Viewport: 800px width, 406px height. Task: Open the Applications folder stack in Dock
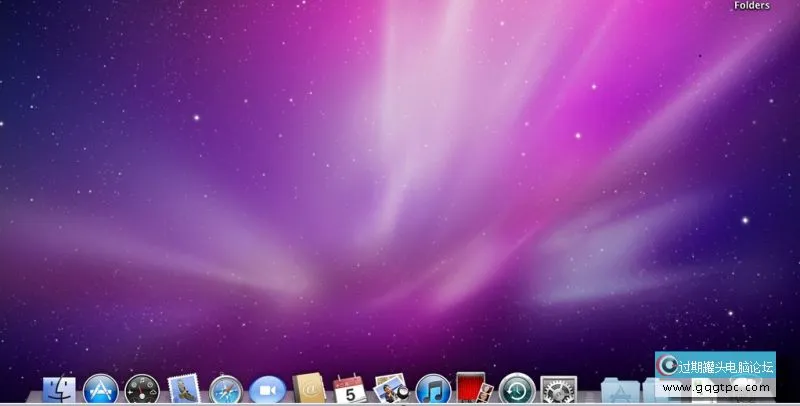(x=620, y=390)
